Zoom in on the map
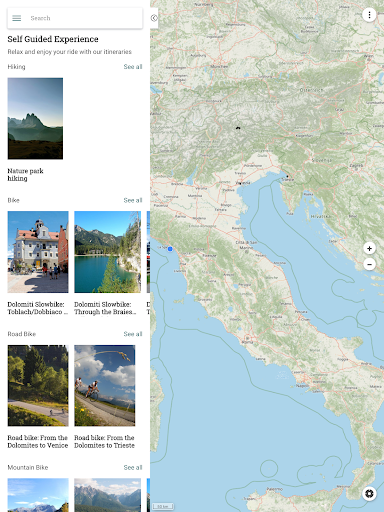Image resolution: width=384 pixels, height=512 pixels. [369, 248]
